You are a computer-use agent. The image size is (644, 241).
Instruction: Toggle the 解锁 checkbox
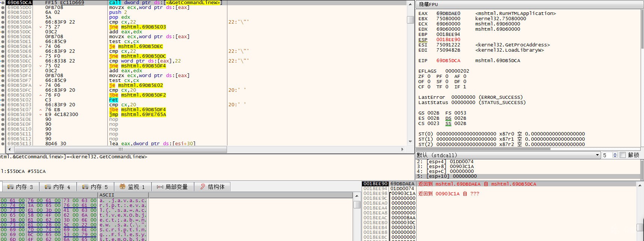coord(623,155)
